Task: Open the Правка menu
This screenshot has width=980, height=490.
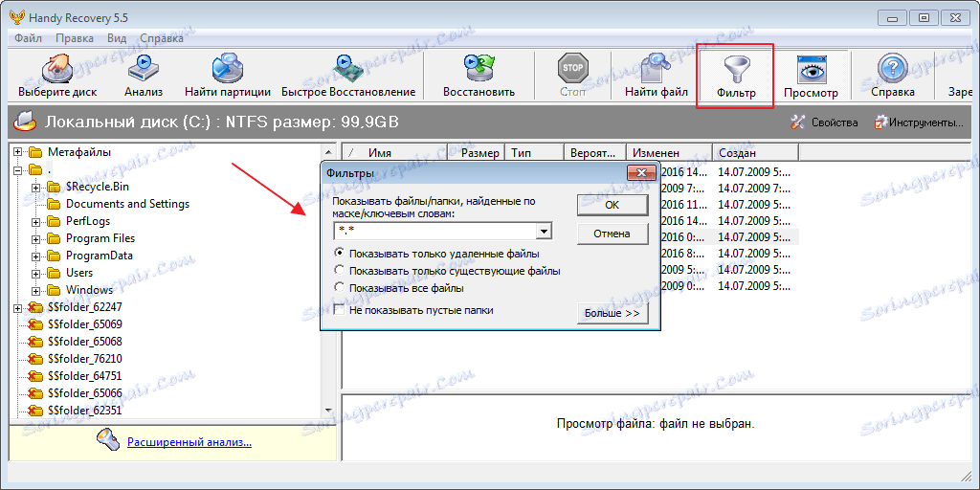Action: [75, 38]
